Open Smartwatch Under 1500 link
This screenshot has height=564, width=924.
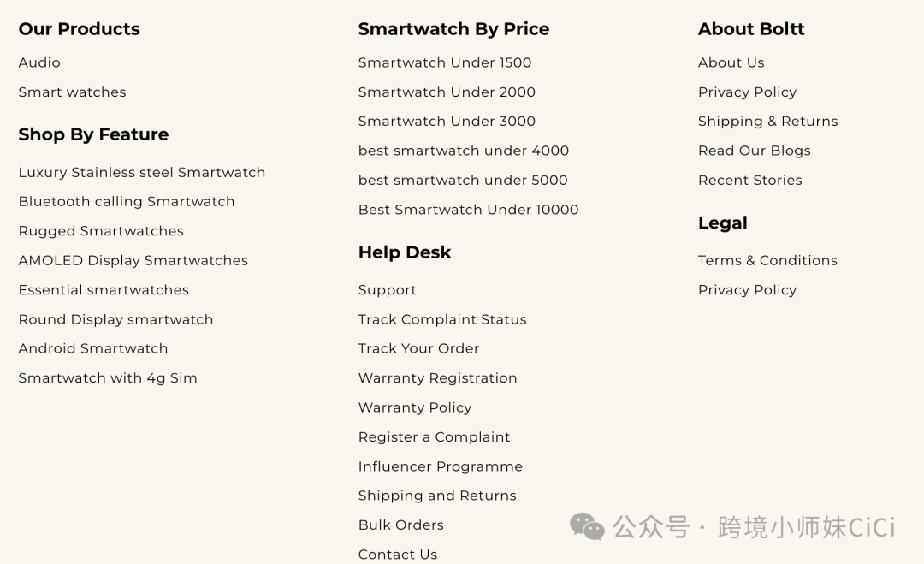click(444, 62)
